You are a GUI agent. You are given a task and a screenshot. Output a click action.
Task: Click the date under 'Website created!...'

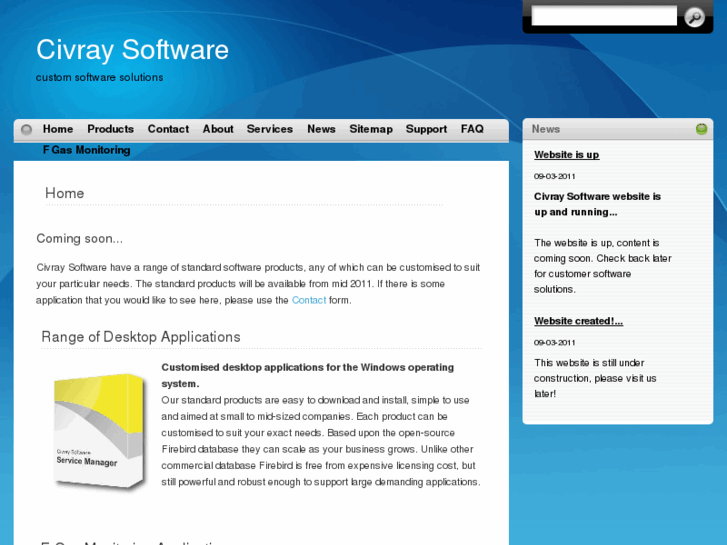555,343
